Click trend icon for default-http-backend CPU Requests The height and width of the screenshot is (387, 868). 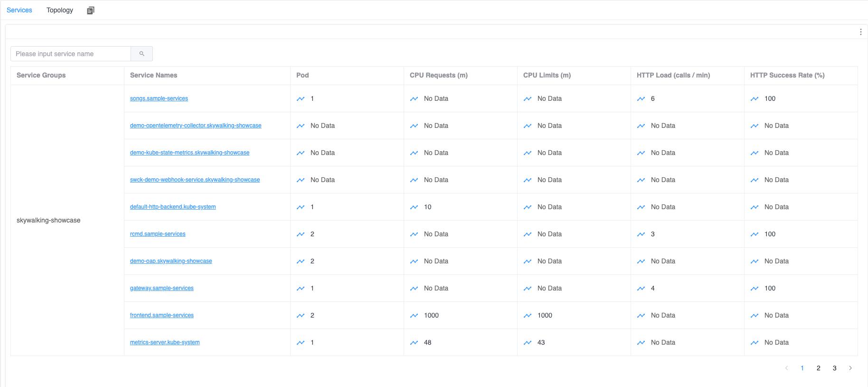(414, 207)
